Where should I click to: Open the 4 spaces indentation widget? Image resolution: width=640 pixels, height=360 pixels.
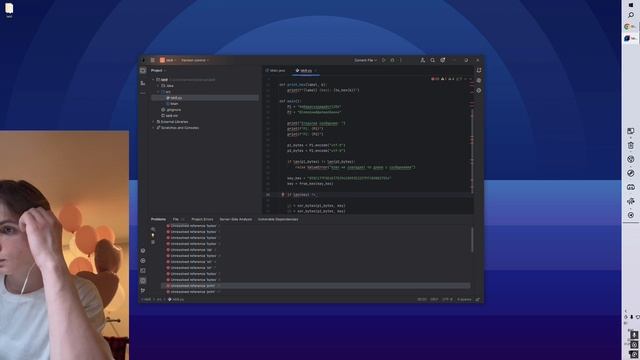pyautogui.click(x=464, y=300)
